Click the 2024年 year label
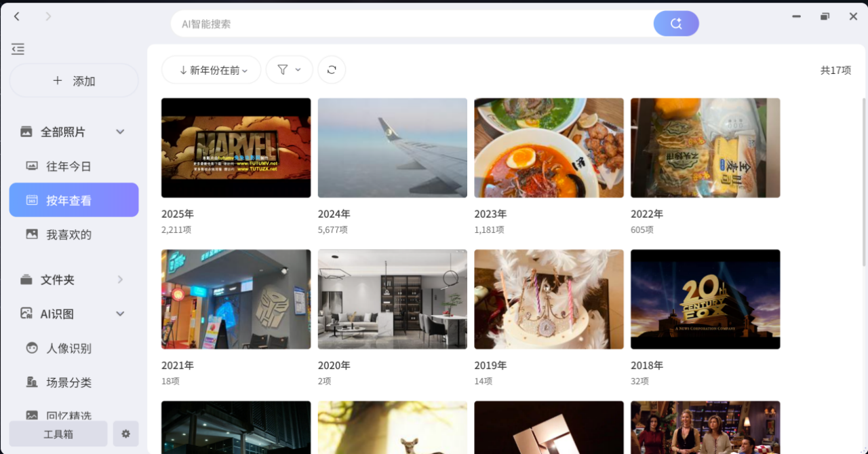 point(334,214)
